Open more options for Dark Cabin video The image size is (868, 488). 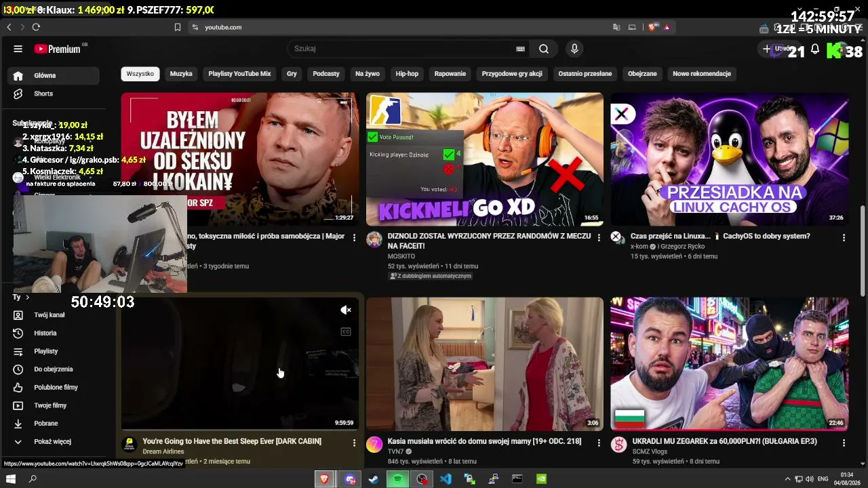[x=354, y=443]
